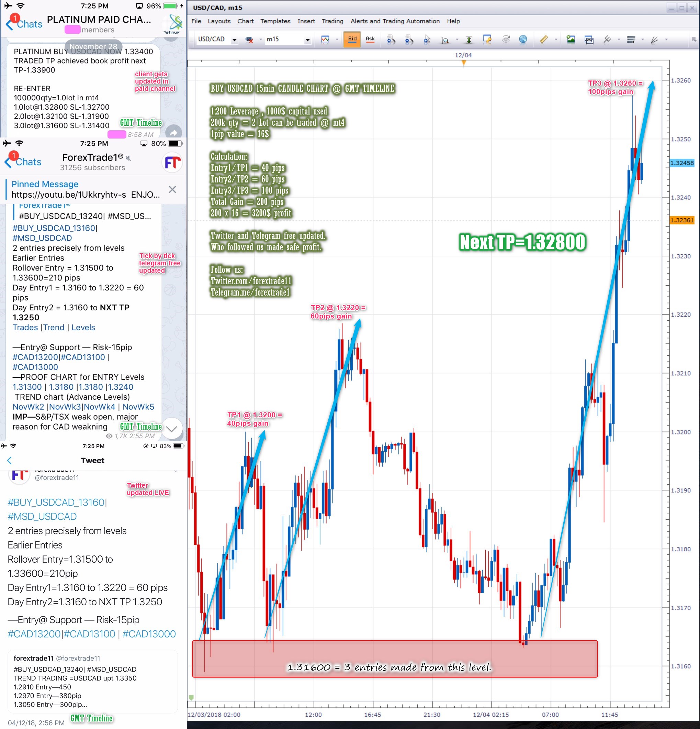Expand the levels lines dropdown arrow
Screen dimensions: 700x729
[x=642, y=40]
